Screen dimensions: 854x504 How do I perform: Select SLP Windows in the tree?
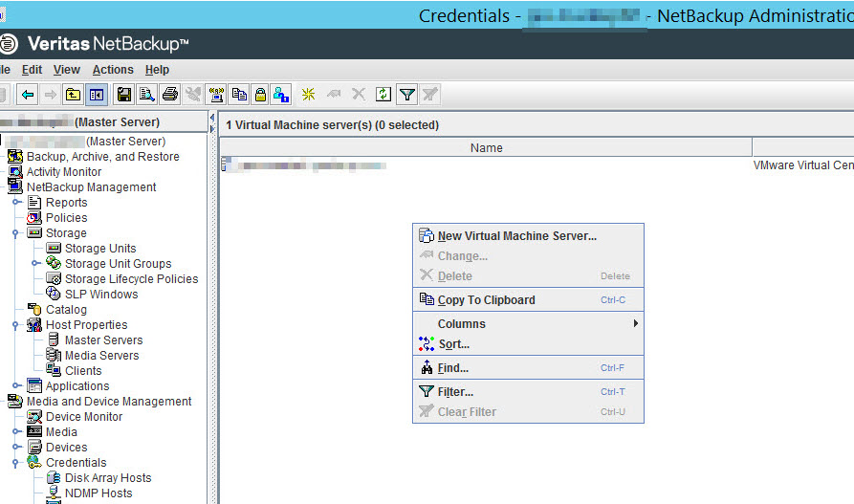tap(101, 294)
